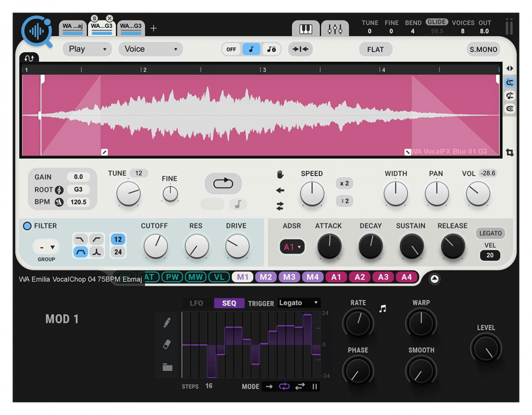Click the reverse left-arrow icon
Image resolution: width=532 pixels, height=415 pixels.
click(x=280, y=191)
